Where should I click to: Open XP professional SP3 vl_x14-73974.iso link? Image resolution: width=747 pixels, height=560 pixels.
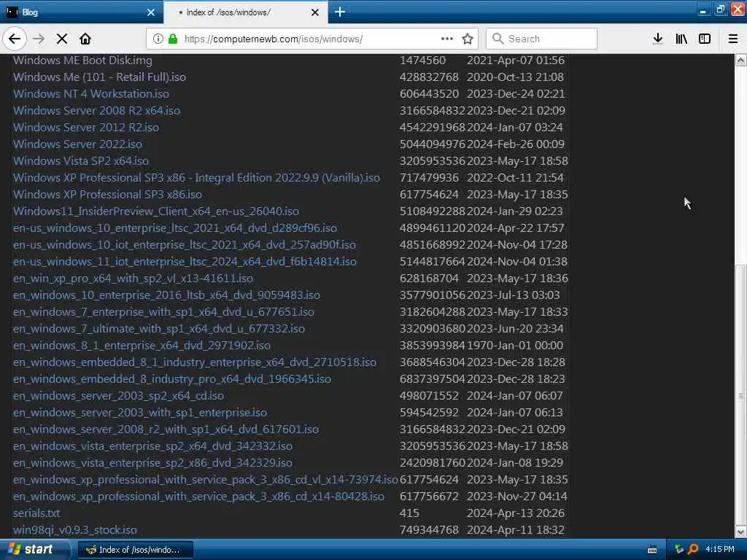pos(205,480)
